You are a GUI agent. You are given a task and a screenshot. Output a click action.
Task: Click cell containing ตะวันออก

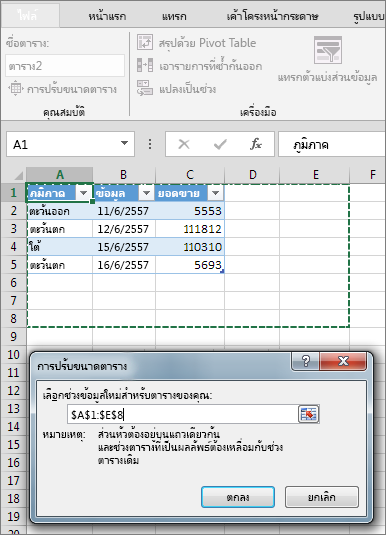point(60,211)
